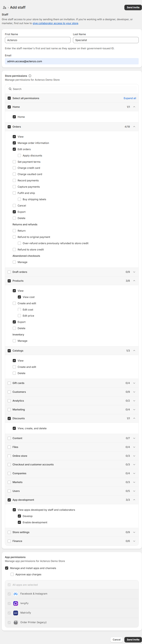Collapse the Orders permissions section
The image size is (142, 644).
click(134, 127)
